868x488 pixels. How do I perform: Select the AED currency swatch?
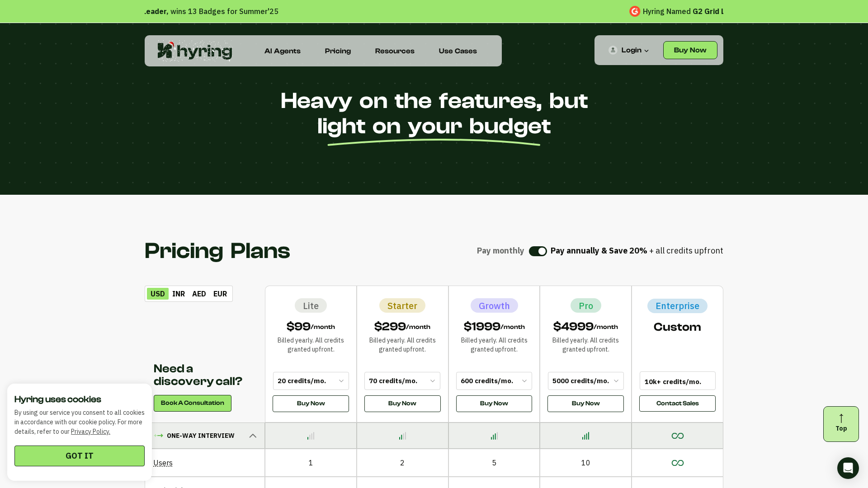199,294
